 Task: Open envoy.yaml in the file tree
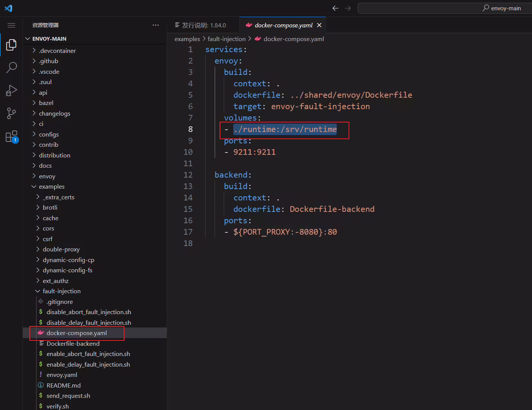coord(62,375)
